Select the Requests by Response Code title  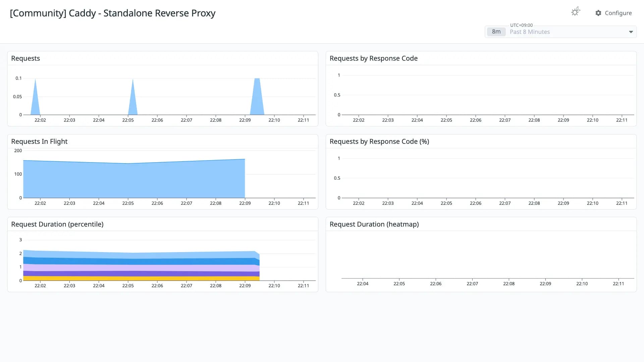tap(373, 58)
